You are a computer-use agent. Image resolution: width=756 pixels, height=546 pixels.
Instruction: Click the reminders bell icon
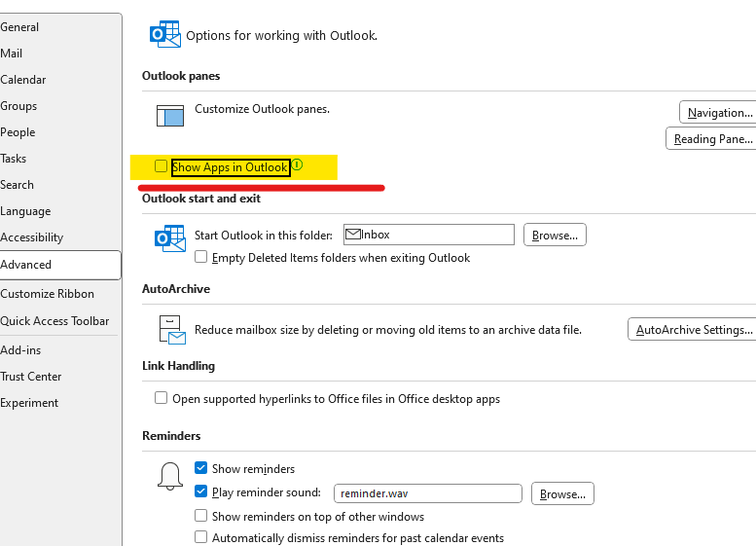pyautogui.click(x=170, y=476)
